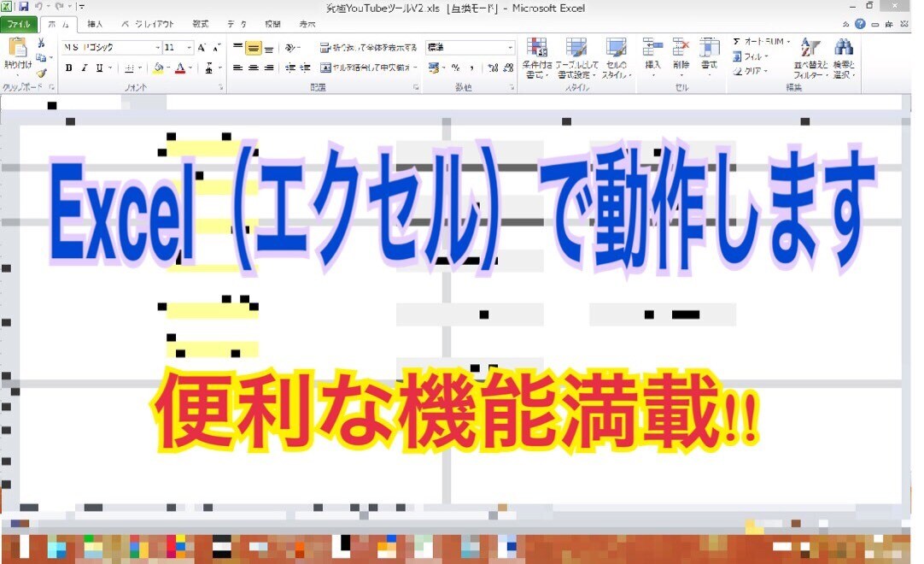Open Cell Styles (セルのスタイル)
Viewport: 924px width, 564px height.
coord(617,58)
